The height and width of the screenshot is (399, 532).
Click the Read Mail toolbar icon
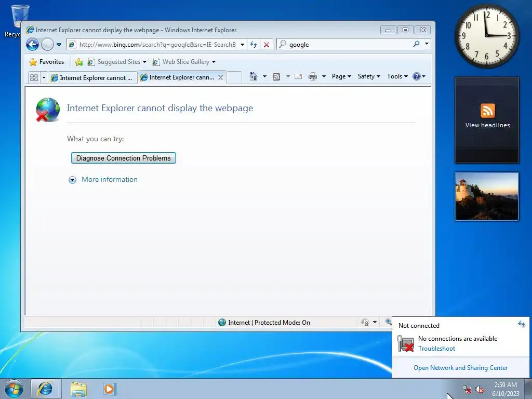click(298, 76)
